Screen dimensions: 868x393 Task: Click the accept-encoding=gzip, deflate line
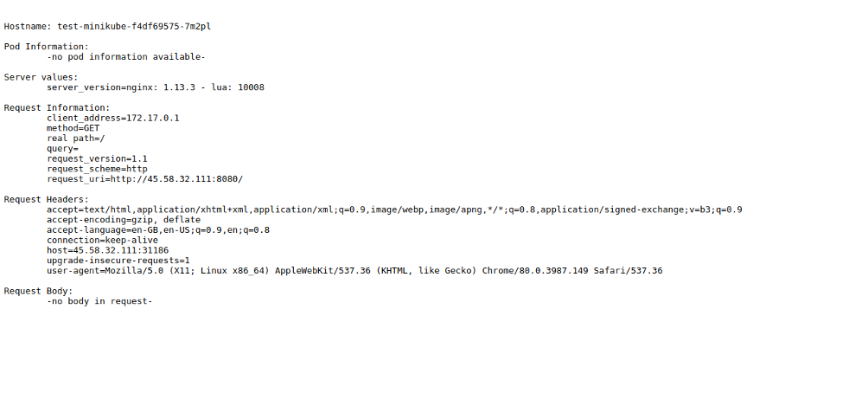pyautogui.click(x=124, y=220)
